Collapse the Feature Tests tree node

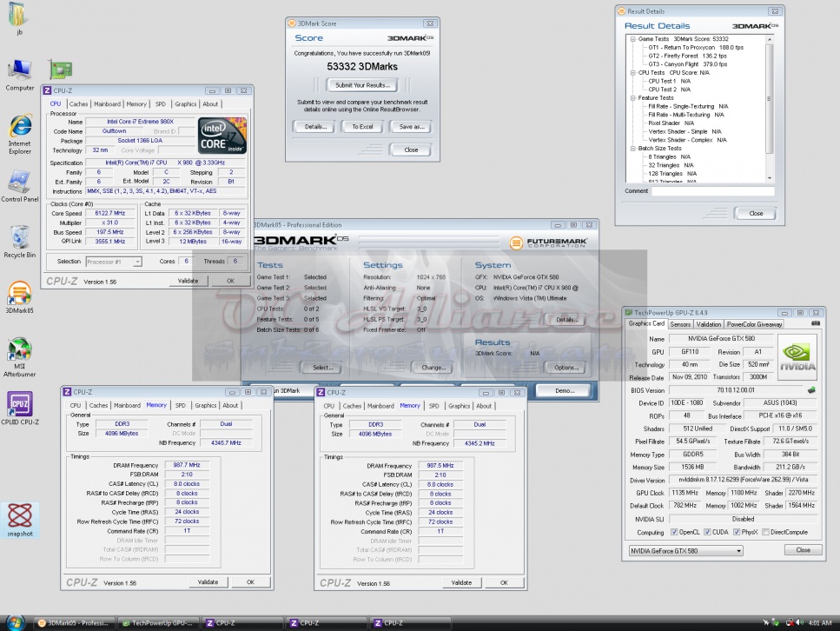point(632,98)
